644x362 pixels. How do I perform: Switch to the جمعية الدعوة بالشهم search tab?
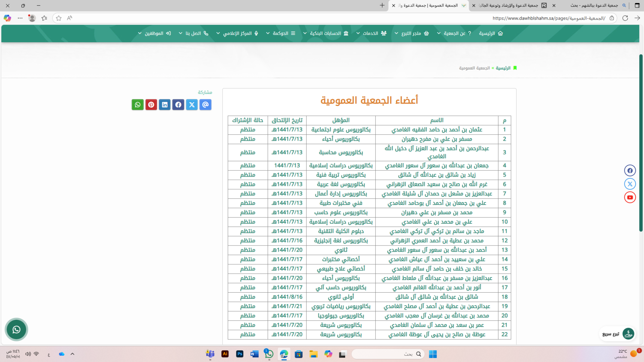pyautogui.click(x=593, y=5)
